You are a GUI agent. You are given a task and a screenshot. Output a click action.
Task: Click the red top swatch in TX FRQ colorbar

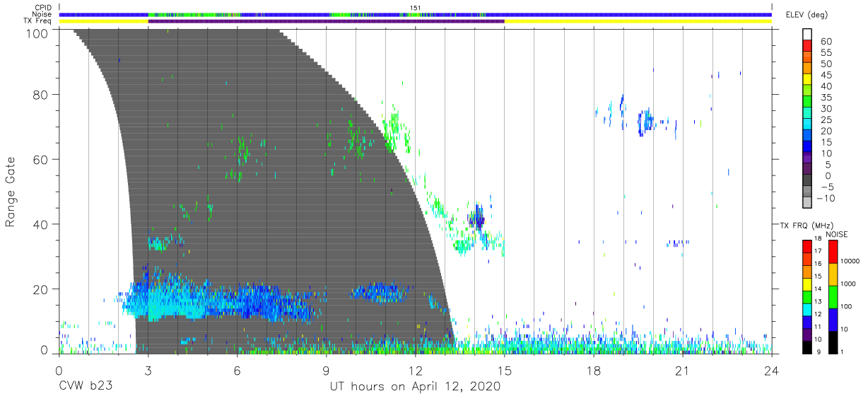point(807,247)
